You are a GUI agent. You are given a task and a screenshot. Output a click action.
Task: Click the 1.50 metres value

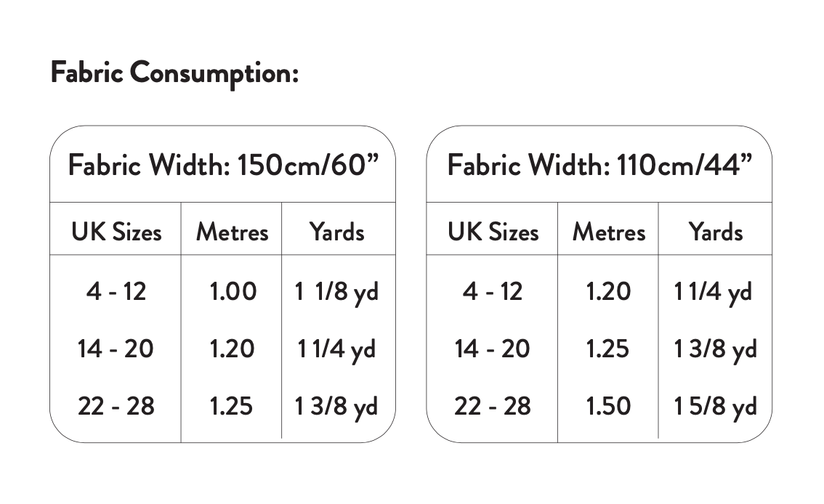click(x=609, y=407)
